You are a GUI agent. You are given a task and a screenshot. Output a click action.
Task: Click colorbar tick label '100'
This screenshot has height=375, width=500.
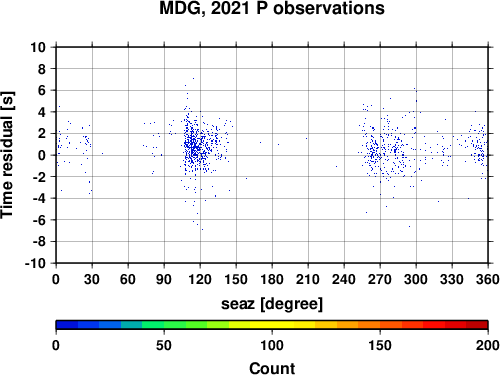pyautogui.click(x=272, y=345)
